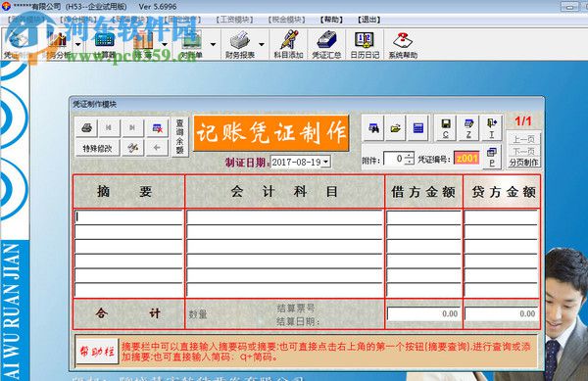Open the 制证日期 date dropdown
Screen dimensions: 588x381
(326, 162)
